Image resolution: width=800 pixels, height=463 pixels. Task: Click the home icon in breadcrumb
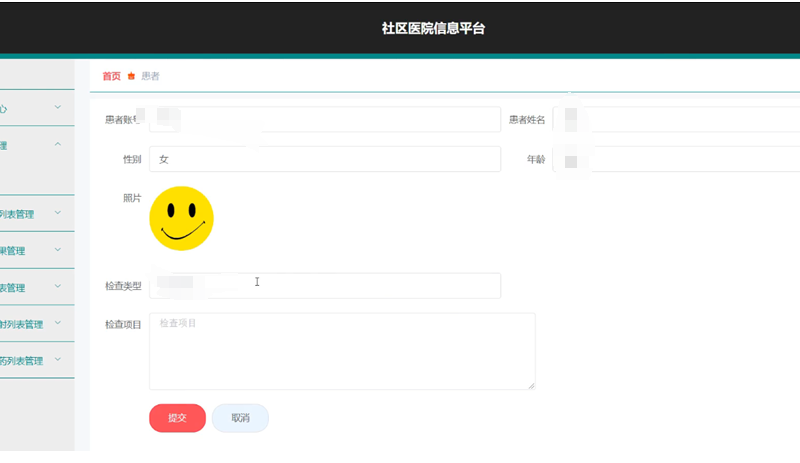tap(131, 77)
